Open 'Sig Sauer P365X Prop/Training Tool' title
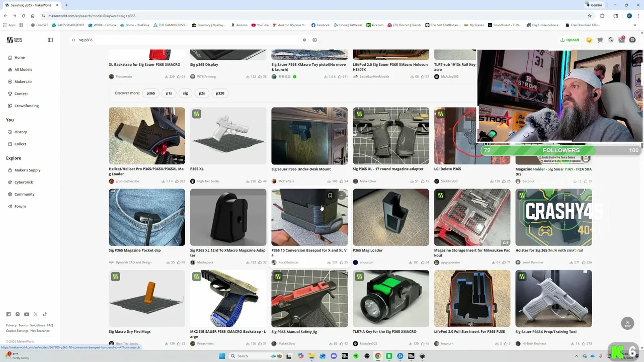The width and height of the screenshot is (644, 362). pos(546,332)
